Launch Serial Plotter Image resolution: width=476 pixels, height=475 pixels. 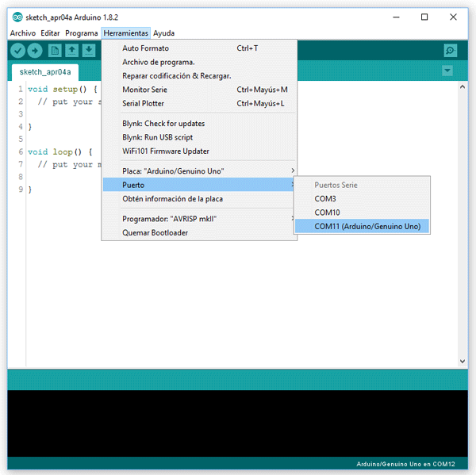click(199, 104)
